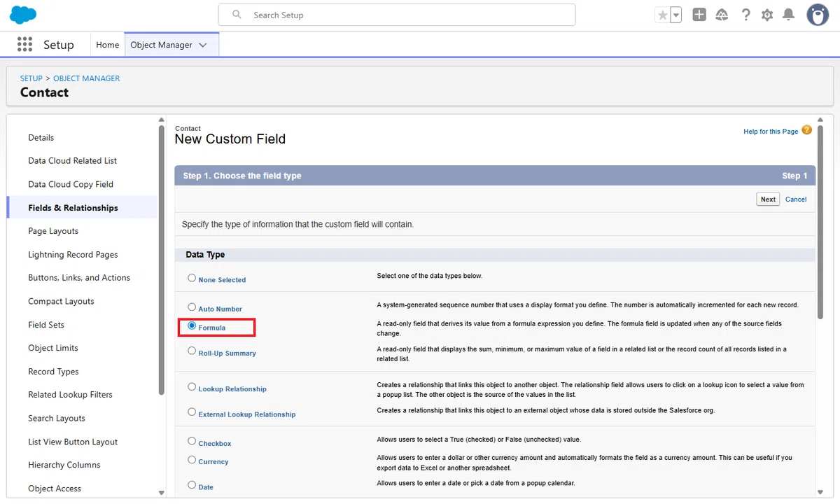The height and width of the screenshot is (504, 840).
Task: Select the Checkbox data type
Action: tap(192, 441)
